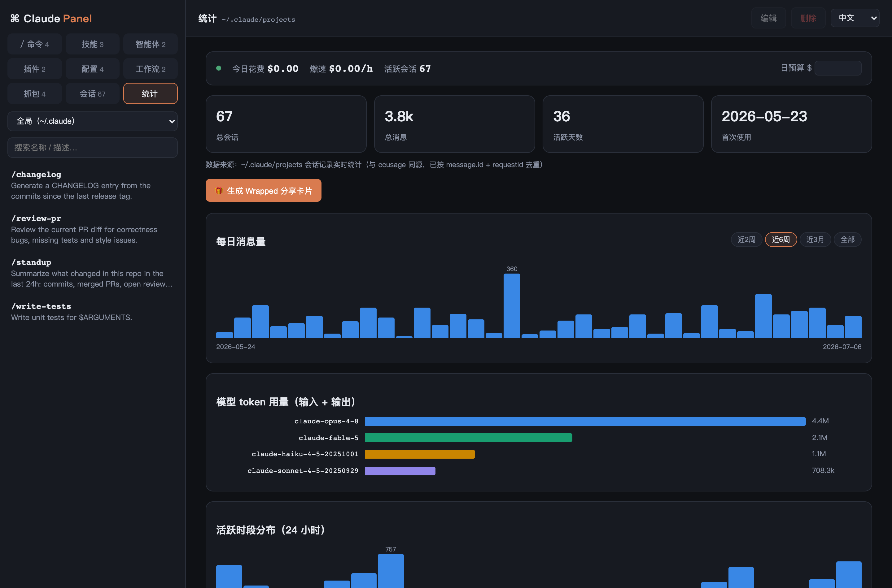Open the 工作流 2 tab
Screen dimensions: 892x588
(x=150, y=69)
